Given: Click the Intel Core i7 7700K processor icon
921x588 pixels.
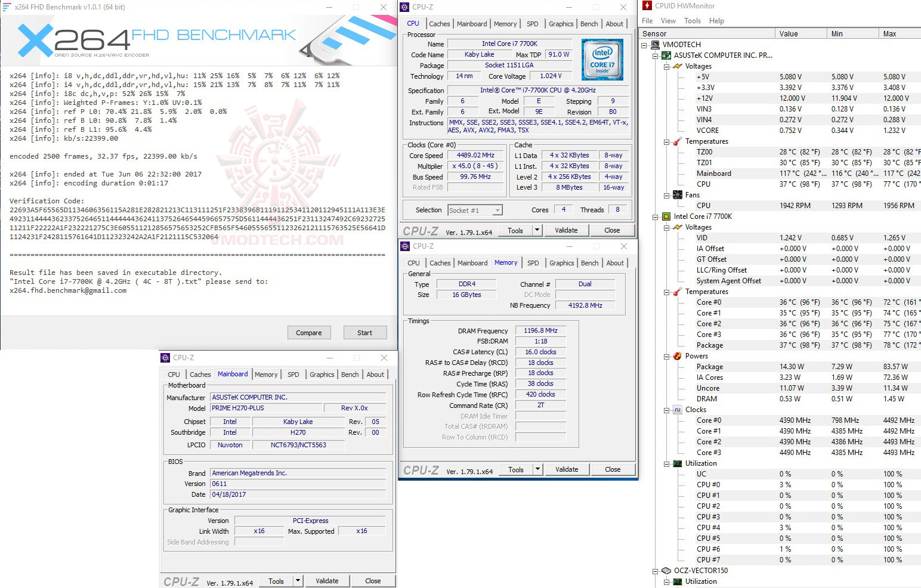Looking at the screenshot, I should pos(666,216).
